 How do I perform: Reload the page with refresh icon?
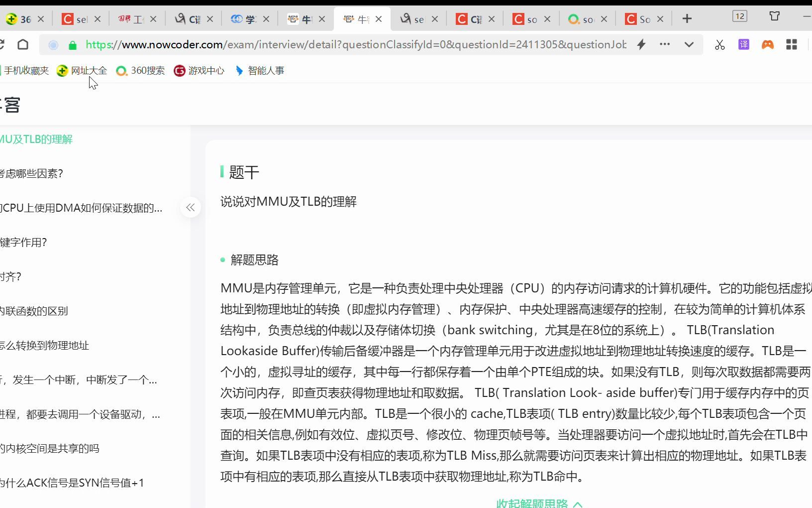[2, 44]
